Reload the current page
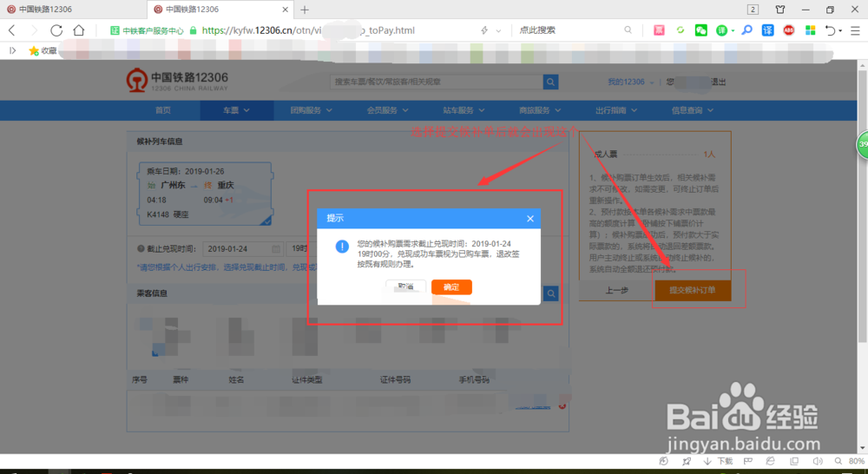The height and width of the screenshot is (474, 868). point(56,30)
